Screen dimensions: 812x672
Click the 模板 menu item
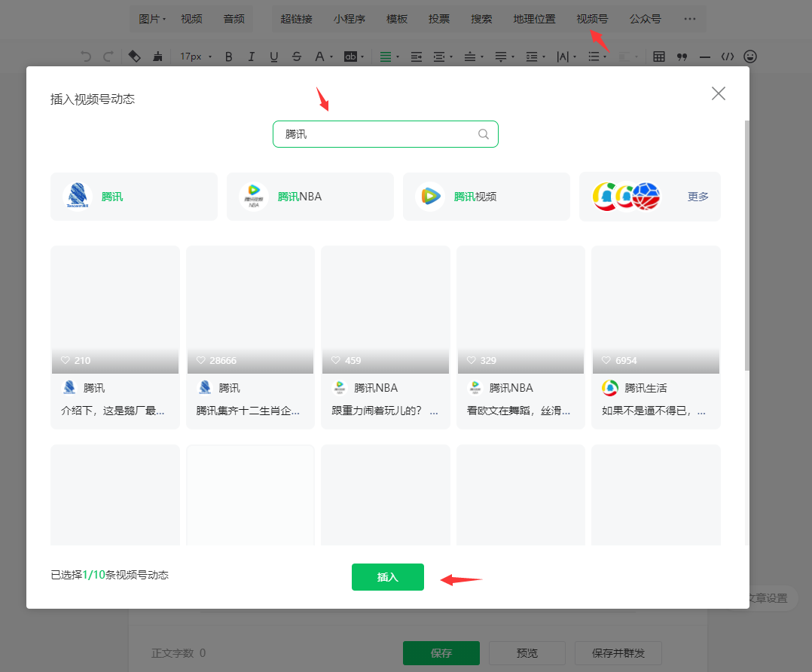pos(397,19)
